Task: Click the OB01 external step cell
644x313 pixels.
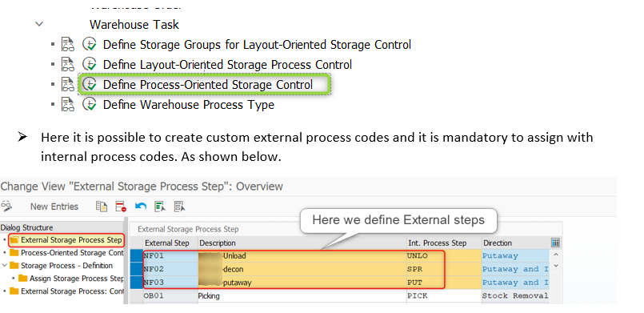Action: [170, 295]
